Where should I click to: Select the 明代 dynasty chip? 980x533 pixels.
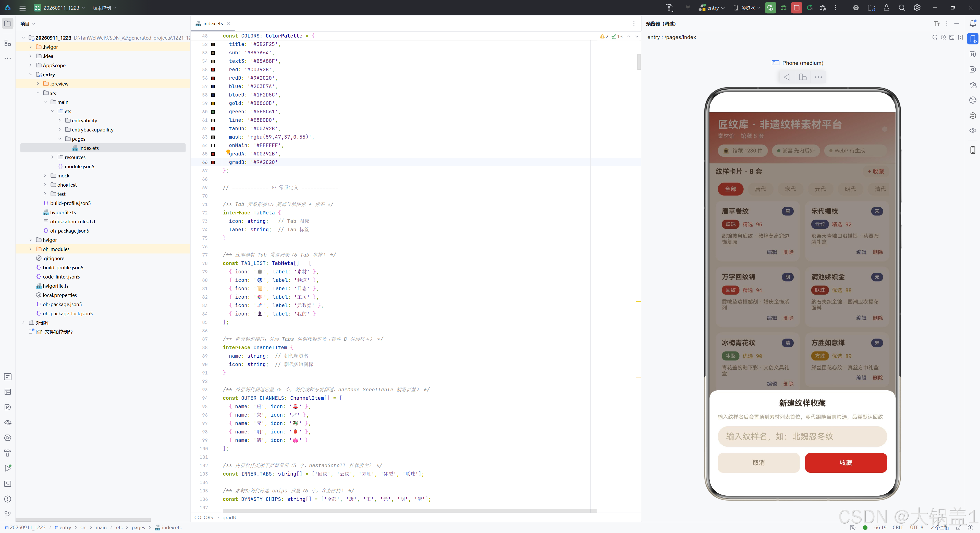click(x=850, y=189)
